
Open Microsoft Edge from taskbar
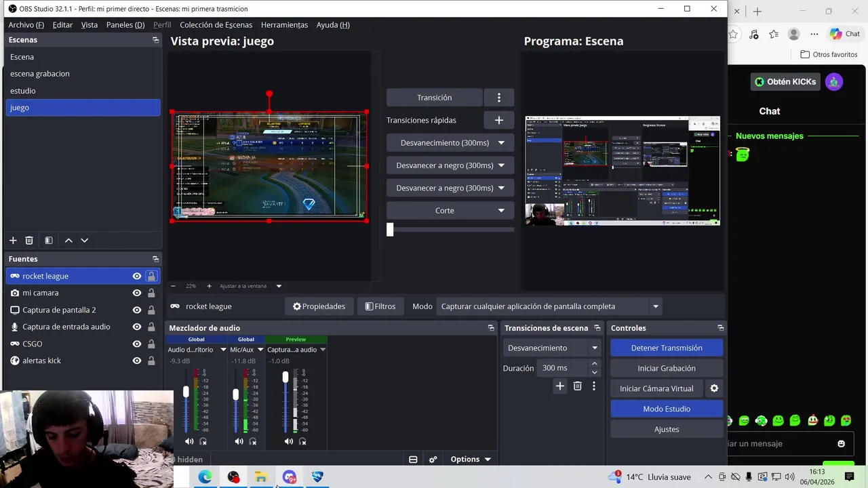205,477
